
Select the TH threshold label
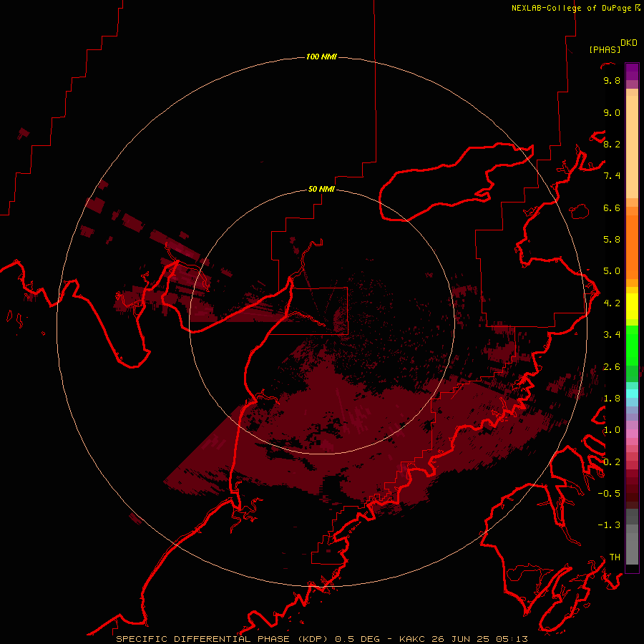615,557
